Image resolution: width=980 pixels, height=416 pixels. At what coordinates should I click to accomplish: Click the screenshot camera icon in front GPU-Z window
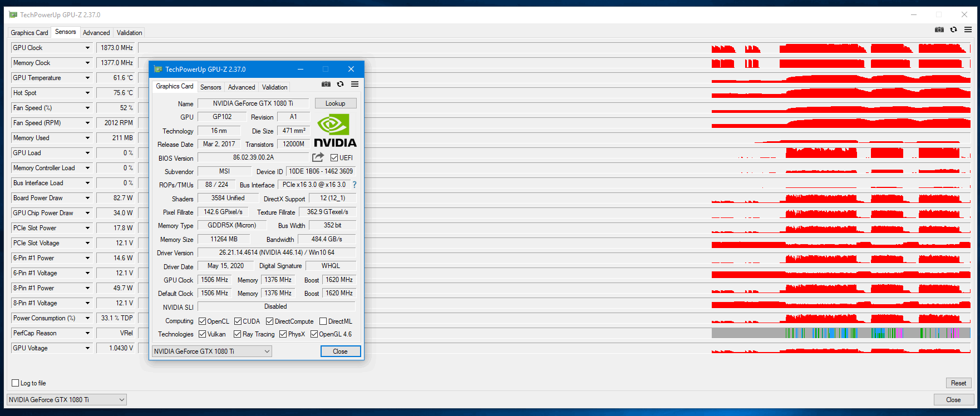(x=326, y=84)
